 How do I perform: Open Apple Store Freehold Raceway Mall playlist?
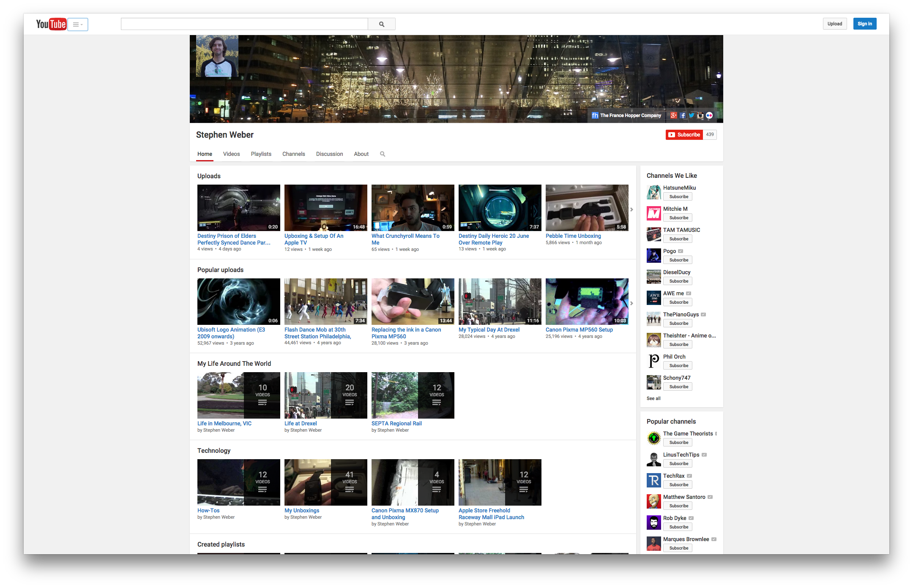pyautogui.click(x=491, y=514)
